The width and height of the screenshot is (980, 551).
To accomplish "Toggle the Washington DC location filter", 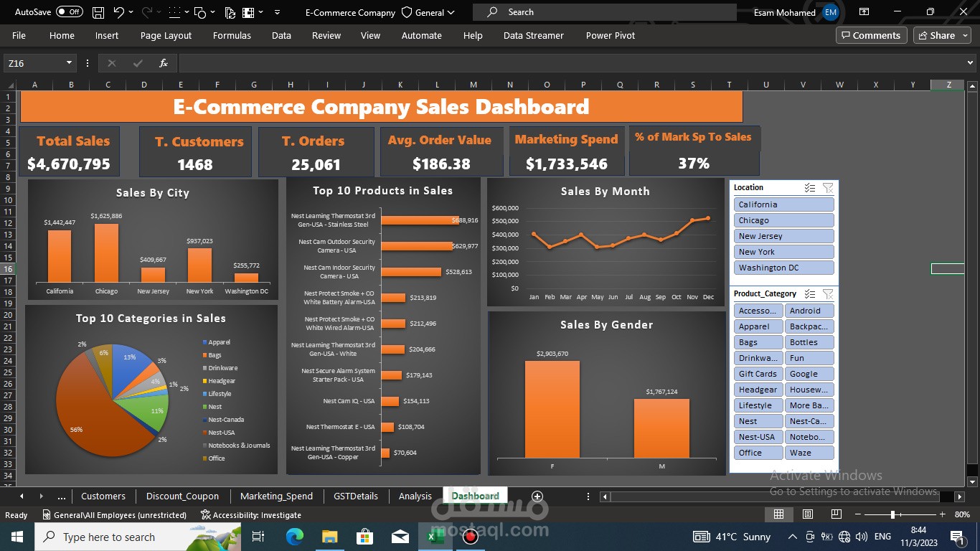I will tap(783, 268).
